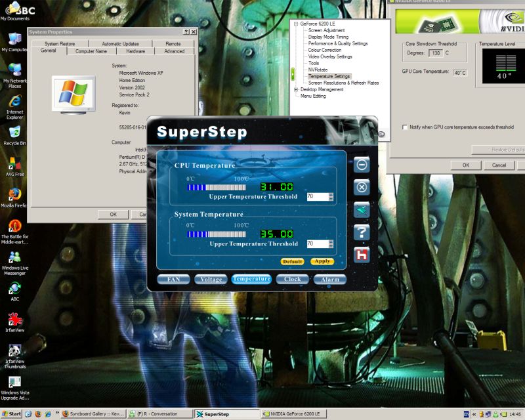Open IrfanView Thumbnails desktop shortcut

(14, 356)
